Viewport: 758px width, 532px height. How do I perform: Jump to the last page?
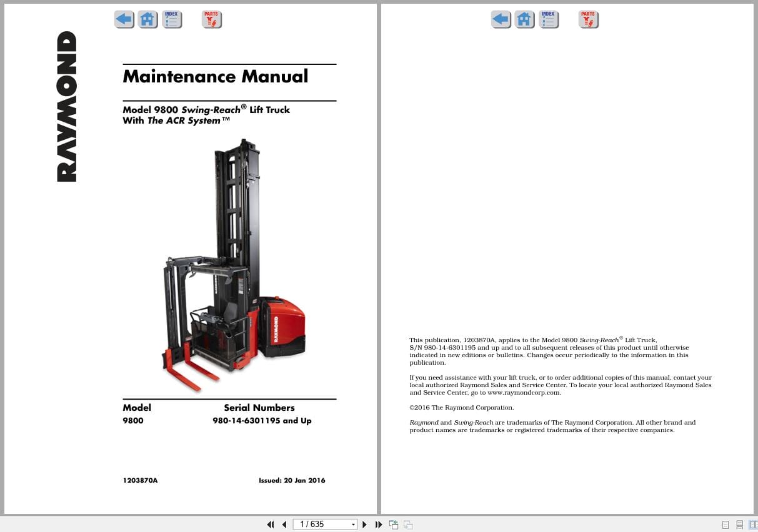(x=379, y=525)
